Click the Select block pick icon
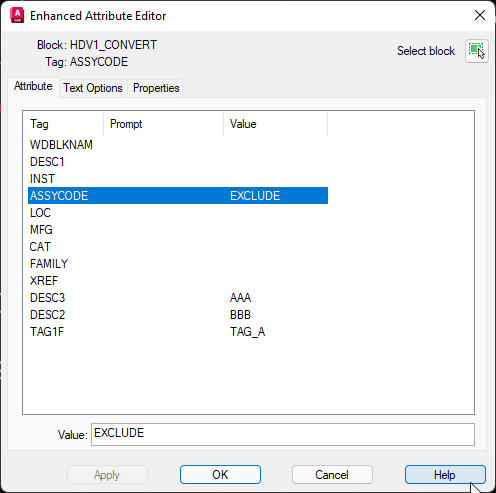This screenshot has width=496, height=493. click(x=477, y=51)
